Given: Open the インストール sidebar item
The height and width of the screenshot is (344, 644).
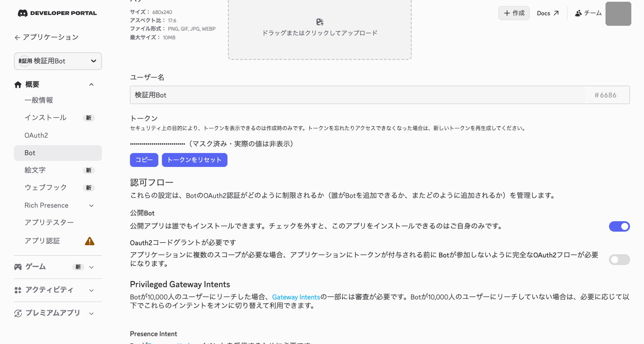Looking at the screenshot, I should click(58, 118).
